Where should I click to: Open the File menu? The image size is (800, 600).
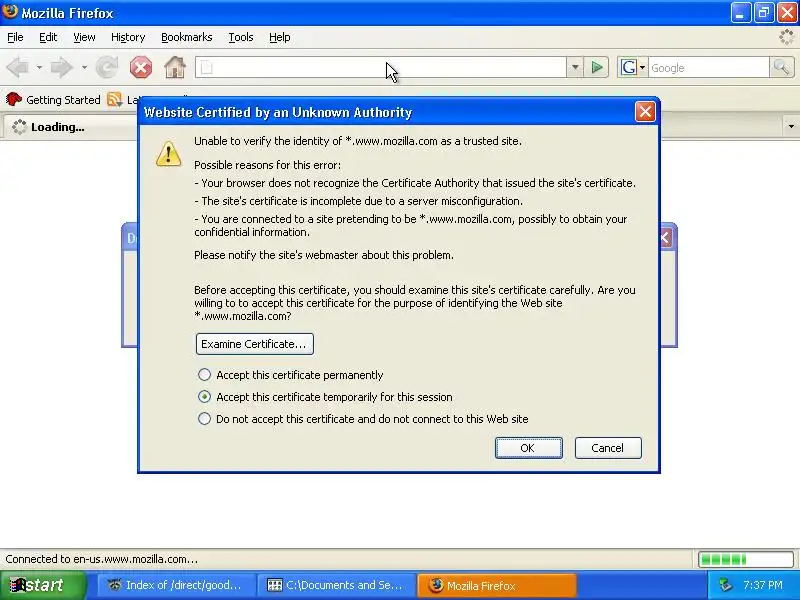pyautogui.click(x=15, y=37)
